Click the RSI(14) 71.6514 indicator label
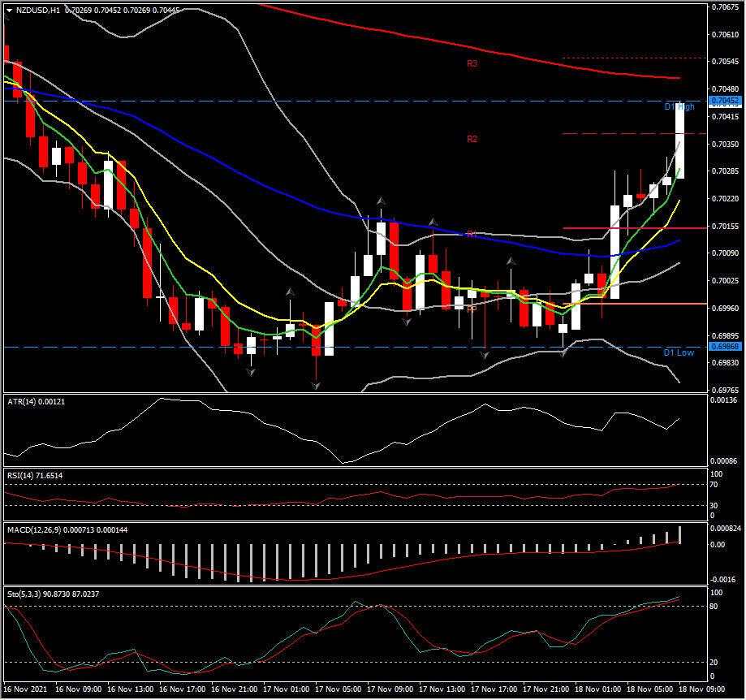 click(35, 475)
